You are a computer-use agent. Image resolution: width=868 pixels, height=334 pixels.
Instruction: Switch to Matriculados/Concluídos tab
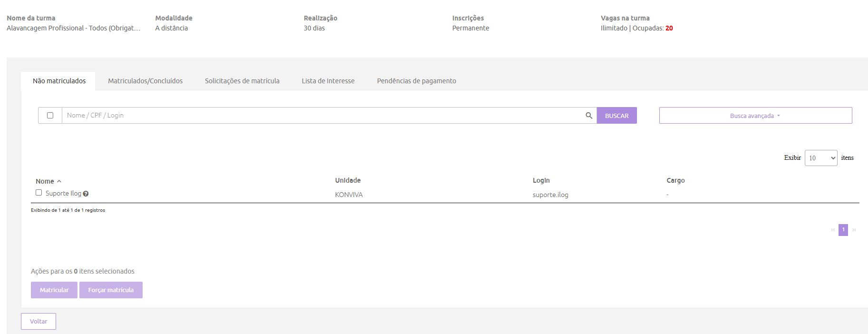[145, 81]
